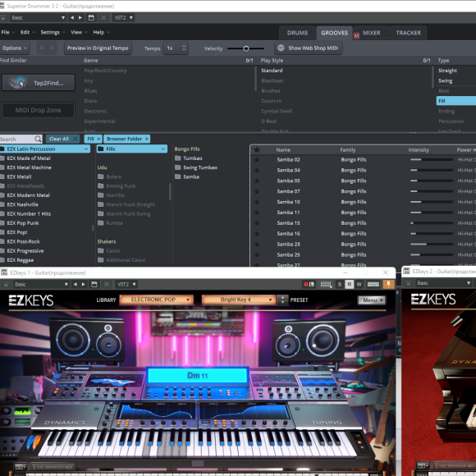Sort by the star favorites column header
The width and height of the screenshot is (476, 476).
click(x=257, y=149)
